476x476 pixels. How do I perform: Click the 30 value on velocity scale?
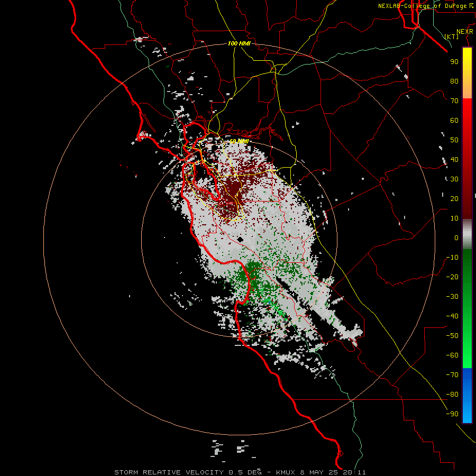pyautogui.click(x=454, y=179)
